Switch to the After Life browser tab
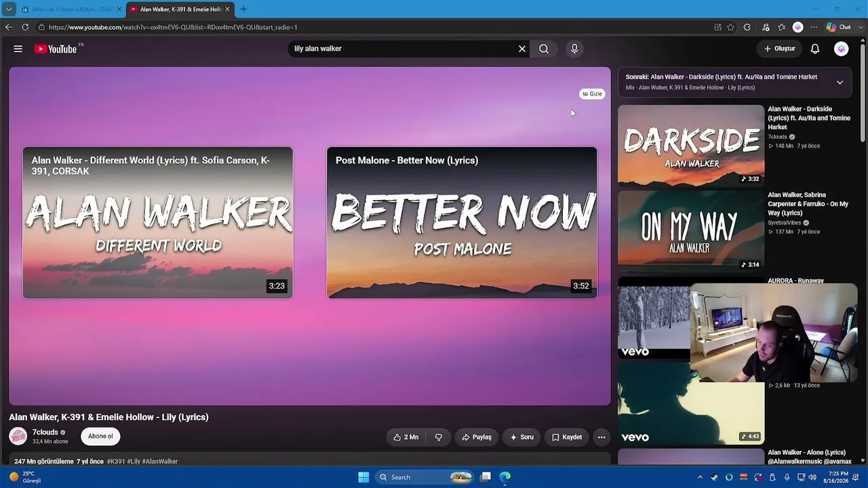Screen dimensions: 868x488 coord(71,9)
